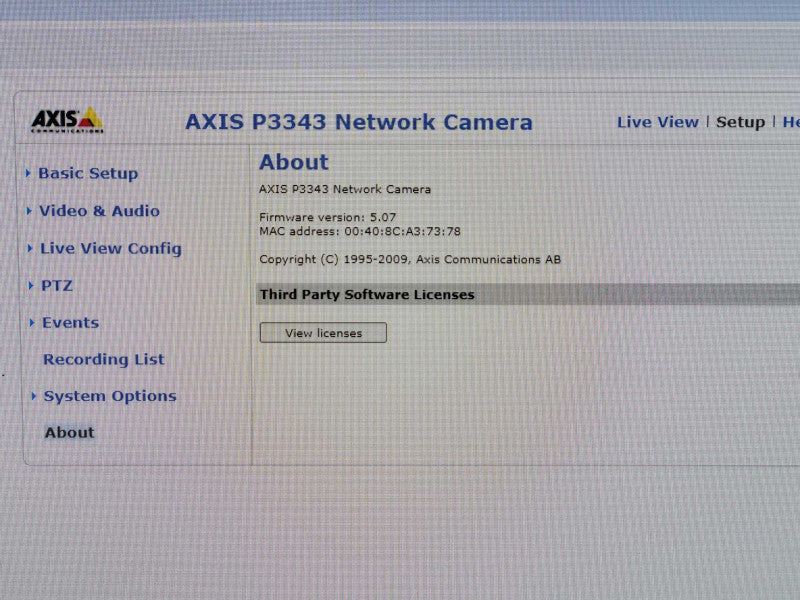Image resolution: width=800 pixels, height=600 pixels.
Task: Click the Firmware version: 5.07 text
Action: [328, 217]
